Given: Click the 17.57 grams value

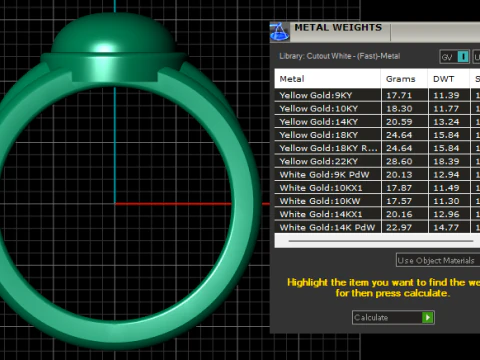Looking at the screenshot, I should pyautogui.click(x=399, y=201).
